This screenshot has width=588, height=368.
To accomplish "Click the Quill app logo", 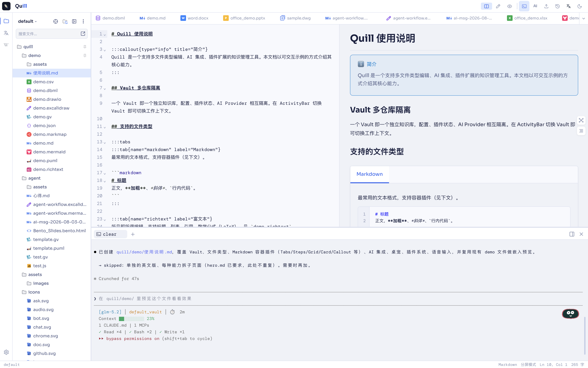I will pyautogui.click(x=6, y=6).
